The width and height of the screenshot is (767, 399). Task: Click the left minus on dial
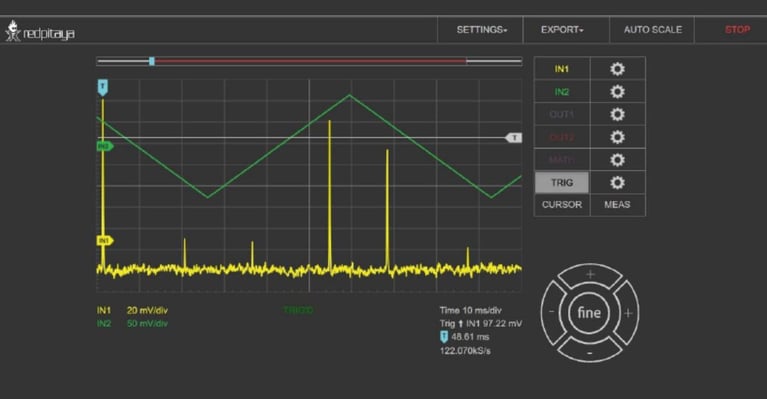[552, 312]
